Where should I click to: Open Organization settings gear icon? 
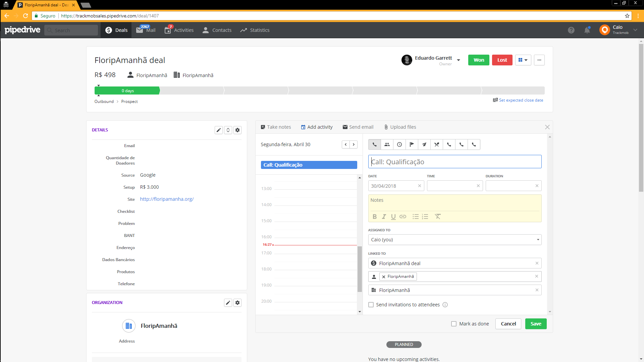(237, 303)
